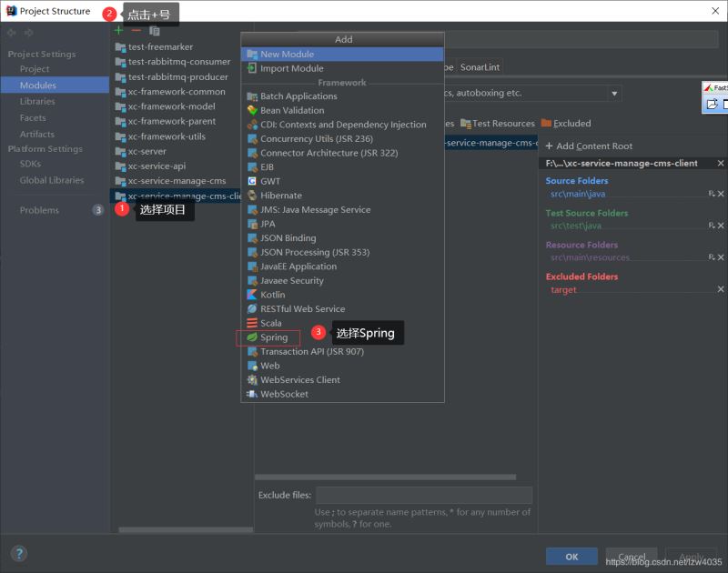Click the green plus Add button

pyautogui.click(x=119, y=31)
